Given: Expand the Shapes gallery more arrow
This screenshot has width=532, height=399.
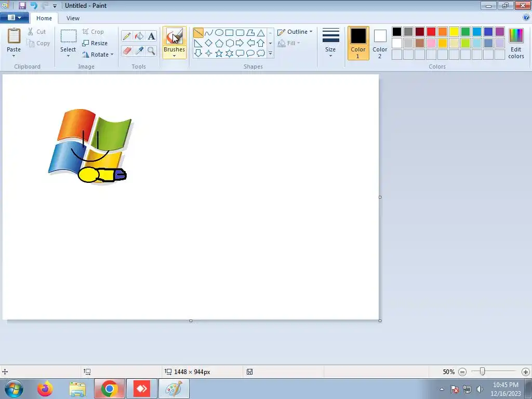Looking at the screenshot, I should point(270,54).
